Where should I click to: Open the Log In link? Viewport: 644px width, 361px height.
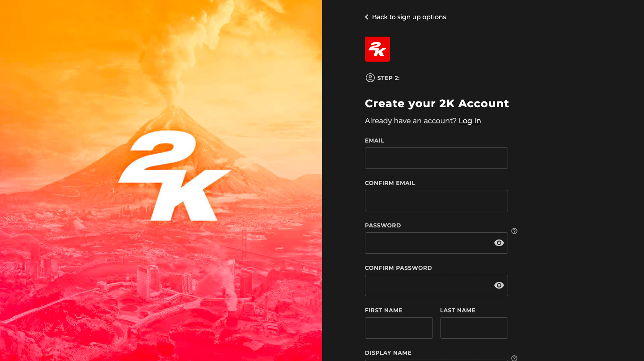point(470,121)
